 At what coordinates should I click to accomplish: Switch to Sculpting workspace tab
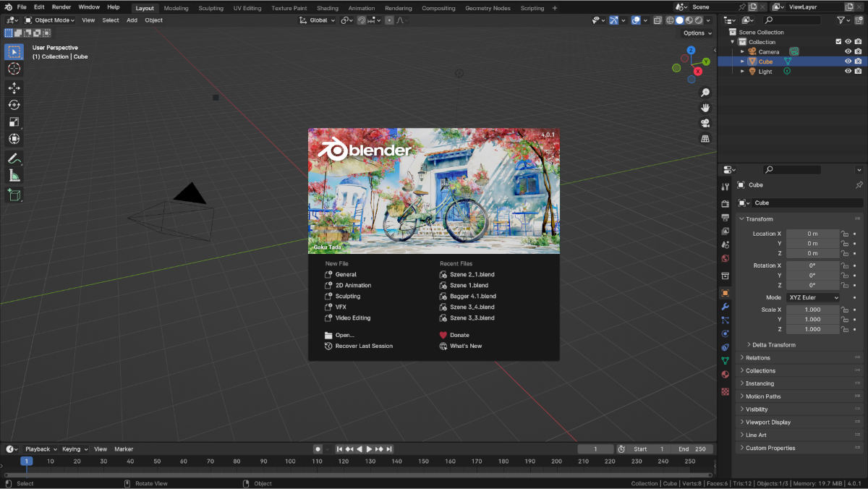[x=211, y=8]
